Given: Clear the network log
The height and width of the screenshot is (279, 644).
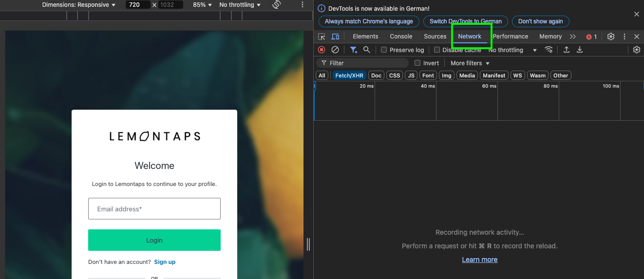Looking at the screenshot, I should click(335, 50).
